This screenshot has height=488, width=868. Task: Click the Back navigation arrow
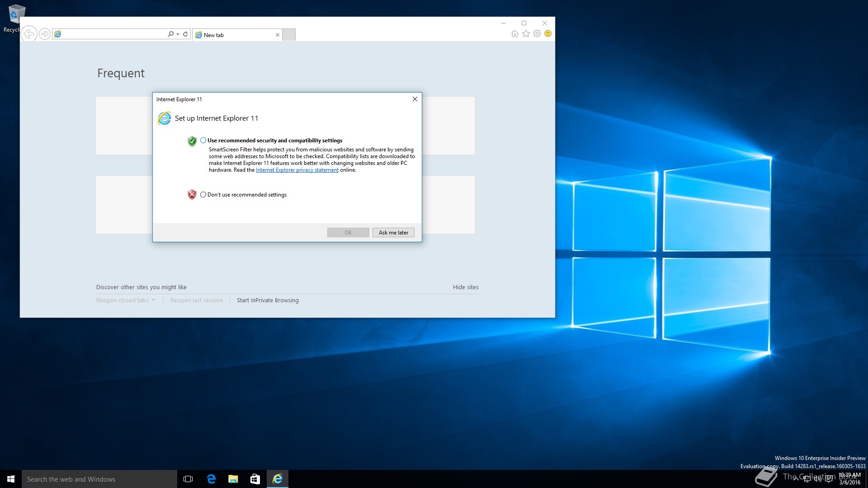(x=29, y=34)
